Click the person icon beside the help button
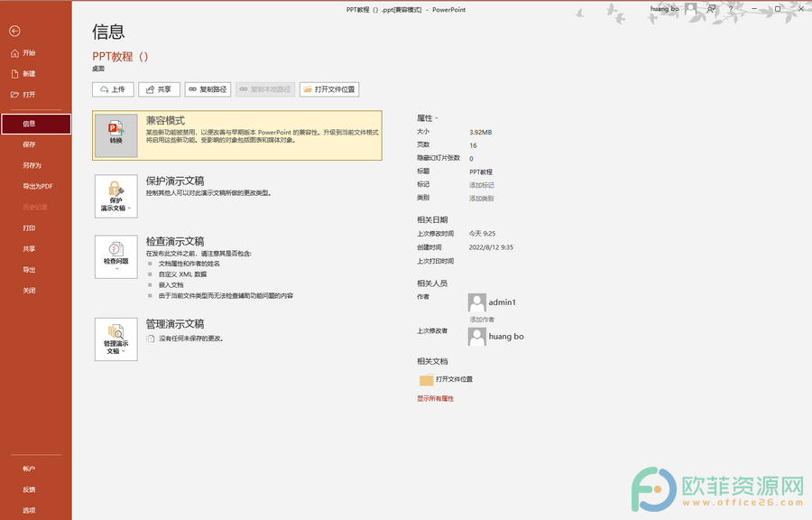812x520 pixels. [x=712, y=9]
